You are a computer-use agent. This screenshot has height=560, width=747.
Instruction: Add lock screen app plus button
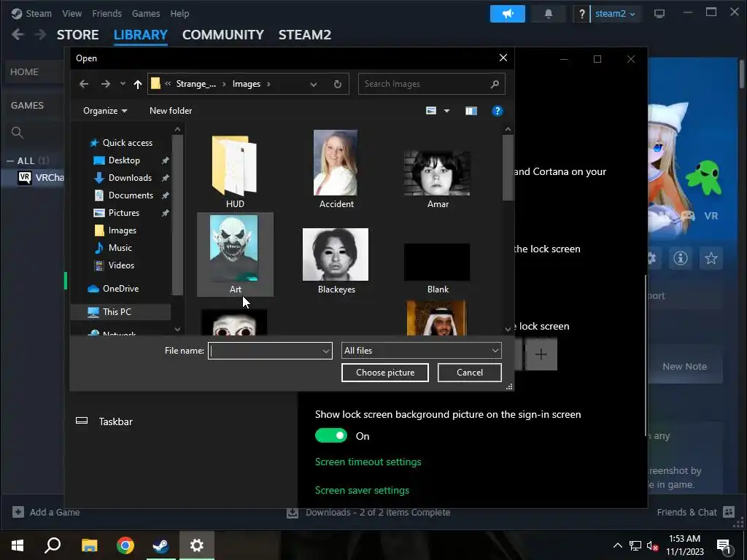click(541, 354)
